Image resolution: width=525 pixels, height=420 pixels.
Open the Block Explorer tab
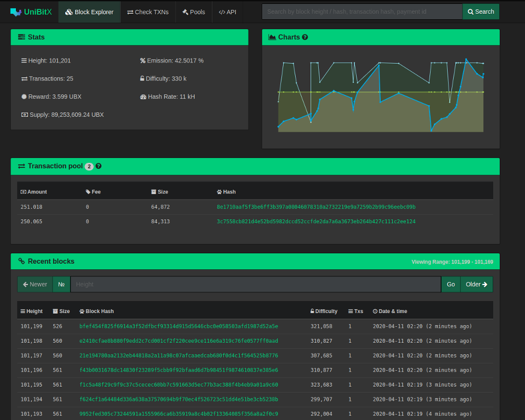[89, 12]
